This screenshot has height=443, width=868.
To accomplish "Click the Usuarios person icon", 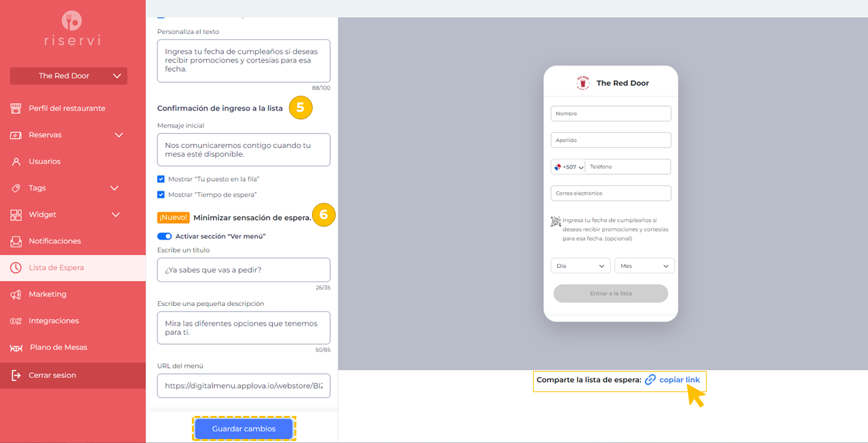I will pos(16,161).
